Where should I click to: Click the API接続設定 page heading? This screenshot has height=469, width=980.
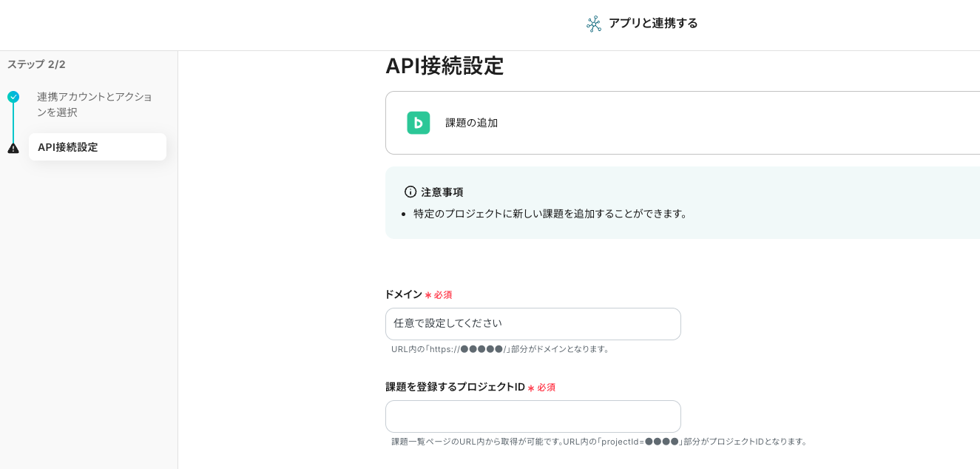point(444,66)
